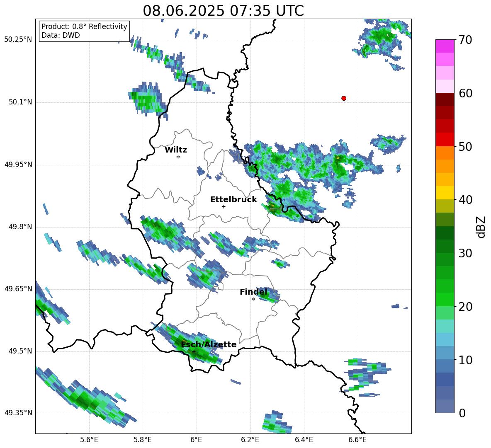Click the bright green colorbar band at 20

point(445,299)
